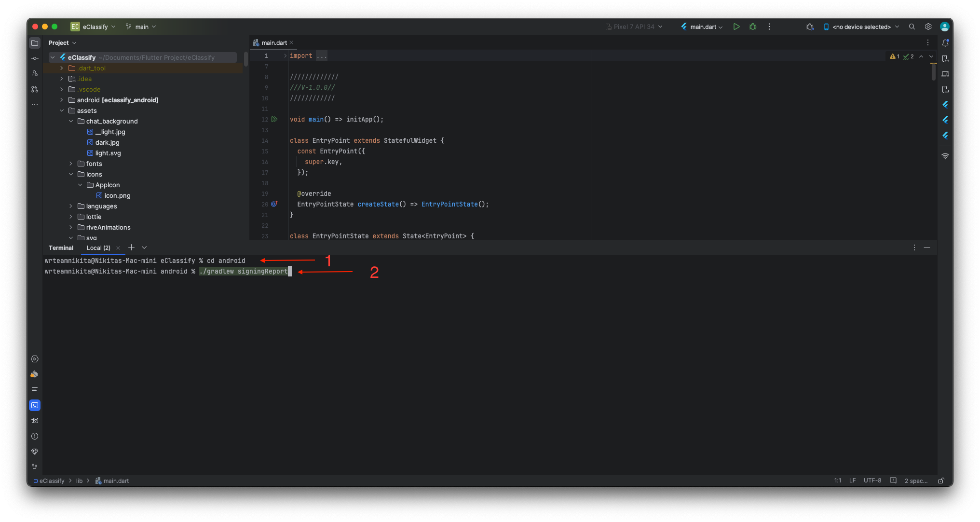The image size is (980, 522).
Task: Click the editor vertical scrollbar
Action: tap(933, 72)
